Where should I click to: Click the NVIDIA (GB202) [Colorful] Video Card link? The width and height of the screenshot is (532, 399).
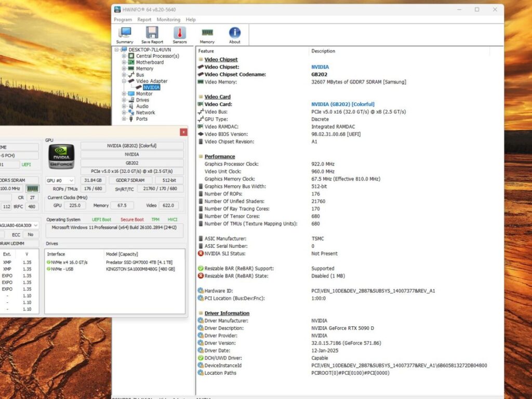pos(343,104)
